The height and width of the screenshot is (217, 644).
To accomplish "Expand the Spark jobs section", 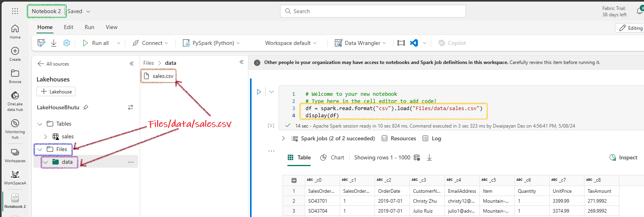I will coord(283,138).
